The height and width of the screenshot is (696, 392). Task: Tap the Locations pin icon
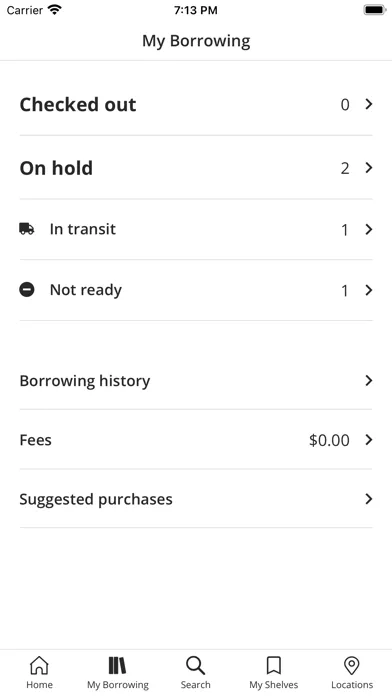click(352, 665)
